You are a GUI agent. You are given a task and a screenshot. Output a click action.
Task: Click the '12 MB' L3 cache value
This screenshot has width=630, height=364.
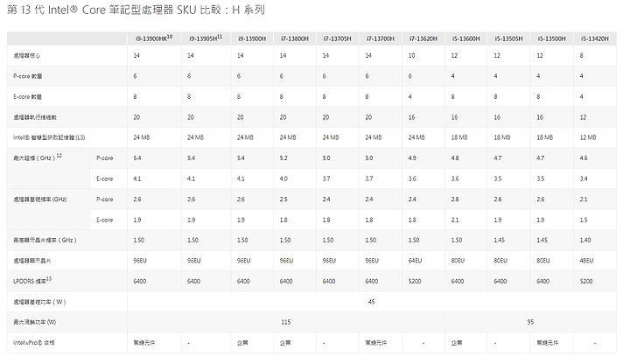[588, 137]
